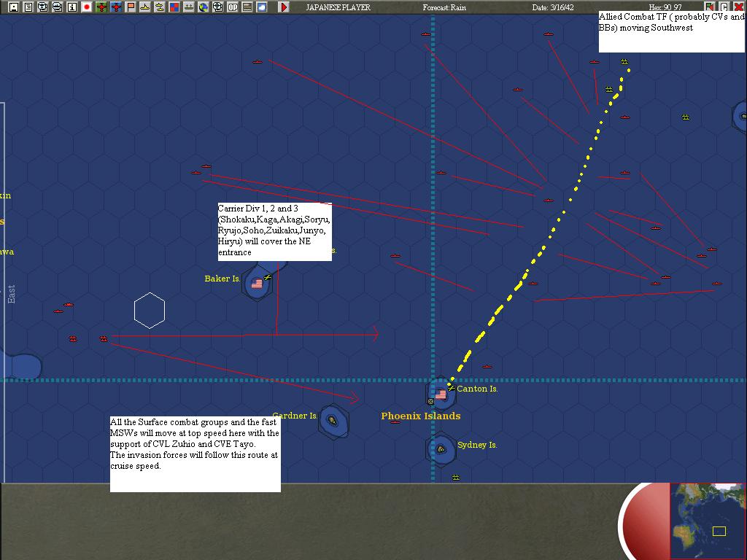
Task: Click the yellow view rectangle on the minimap
Action: coord(719,531)
